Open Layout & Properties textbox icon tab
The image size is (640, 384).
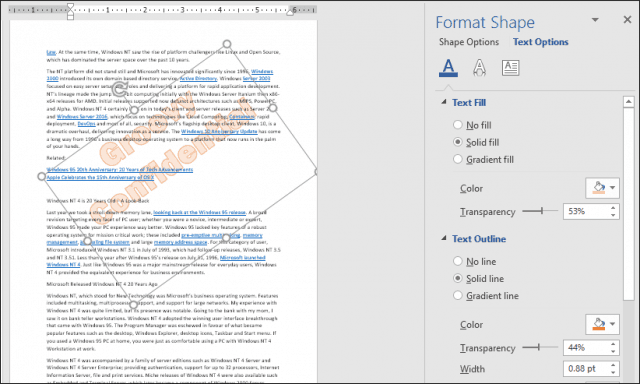coord(510,67)
